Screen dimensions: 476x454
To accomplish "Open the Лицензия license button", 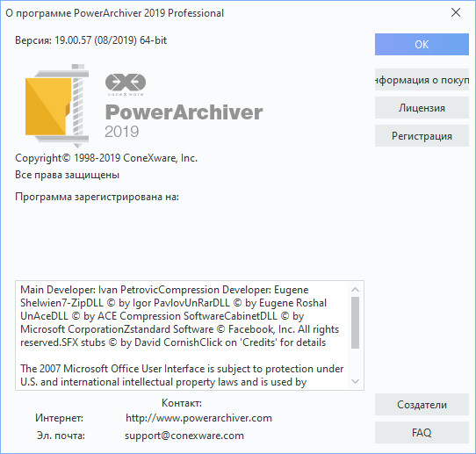I will click(422, 108).
